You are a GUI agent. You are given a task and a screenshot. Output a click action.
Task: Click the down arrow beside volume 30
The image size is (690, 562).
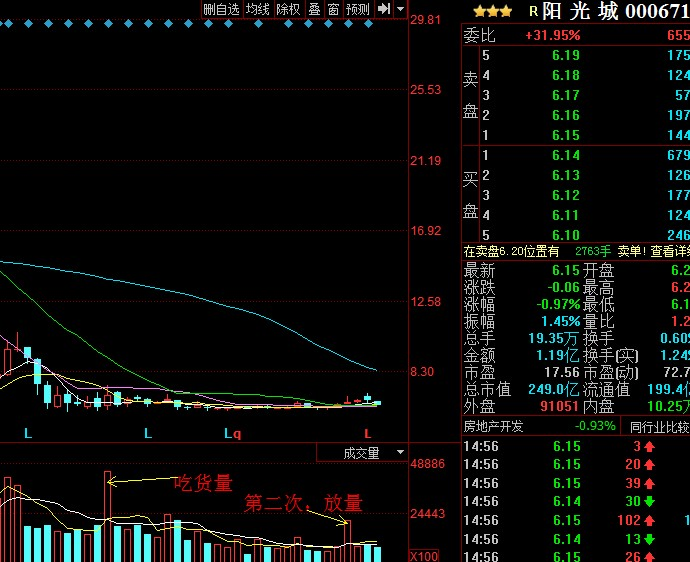click(650, 502)
